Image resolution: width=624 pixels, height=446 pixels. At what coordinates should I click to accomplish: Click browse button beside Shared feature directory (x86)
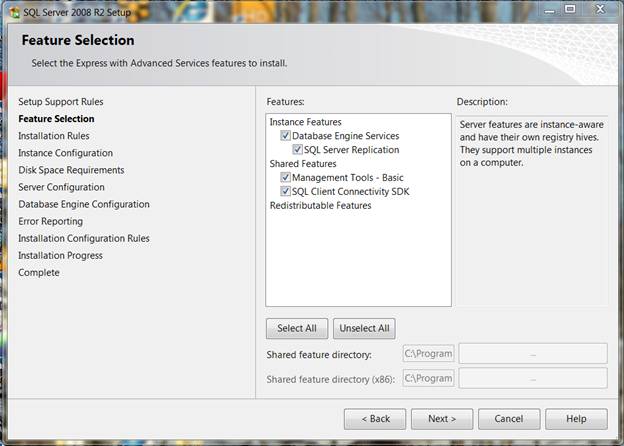coord(533,378)
